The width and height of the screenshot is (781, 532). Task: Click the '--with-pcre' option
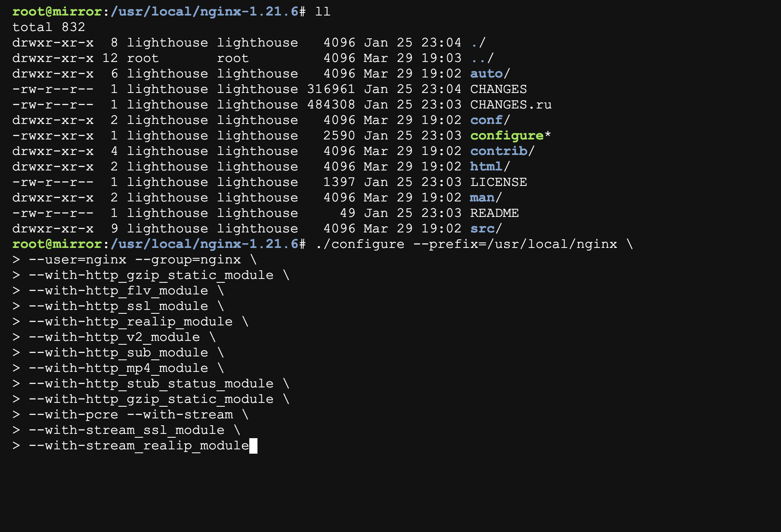[73, 414]
